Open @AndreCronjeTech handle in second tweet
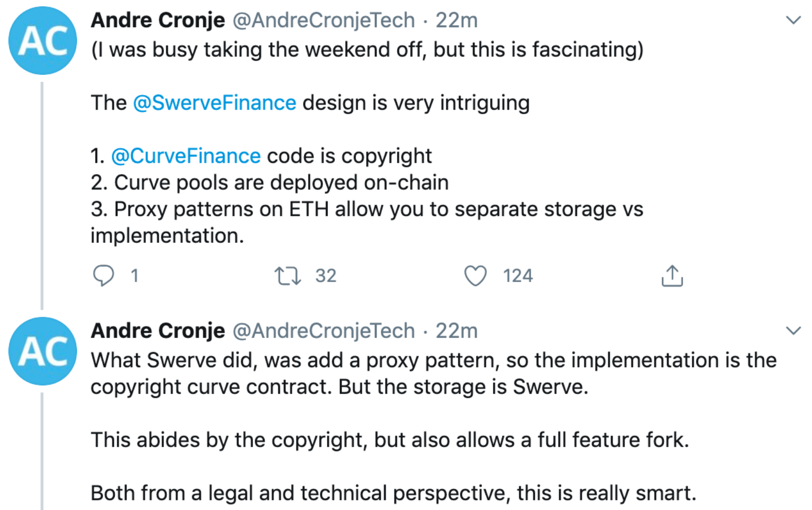 (323, 331)
